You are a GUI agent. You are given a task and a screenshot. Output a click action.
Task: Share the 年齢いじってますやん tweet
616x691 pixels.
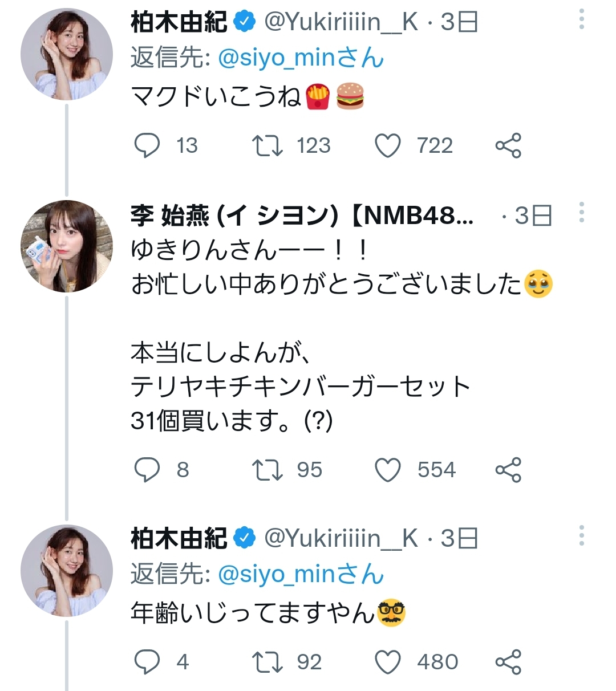[x=508, y=662]
